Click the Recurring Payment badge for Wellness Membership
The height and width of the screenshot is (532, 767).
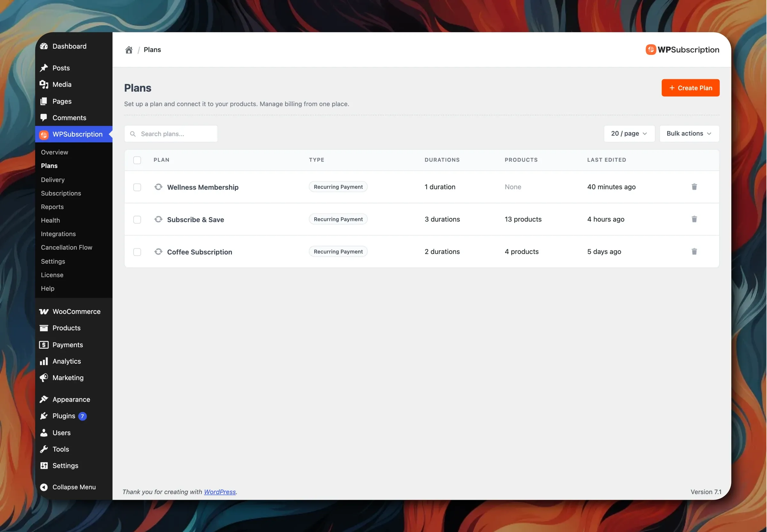pos(338,187)
